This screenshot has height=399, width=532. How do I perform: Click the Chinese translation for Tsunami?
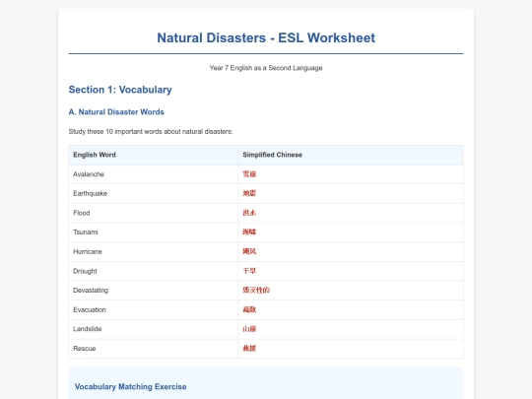249,233
